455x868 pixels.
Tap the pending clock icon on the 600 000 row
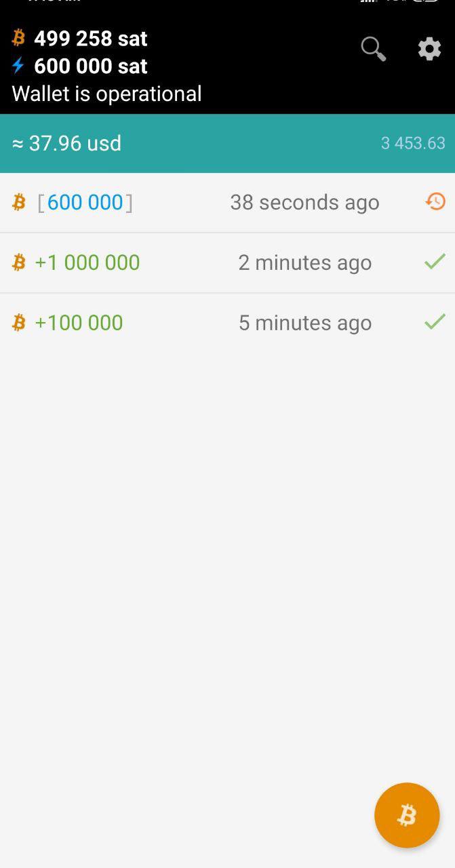tap(435, 201)
